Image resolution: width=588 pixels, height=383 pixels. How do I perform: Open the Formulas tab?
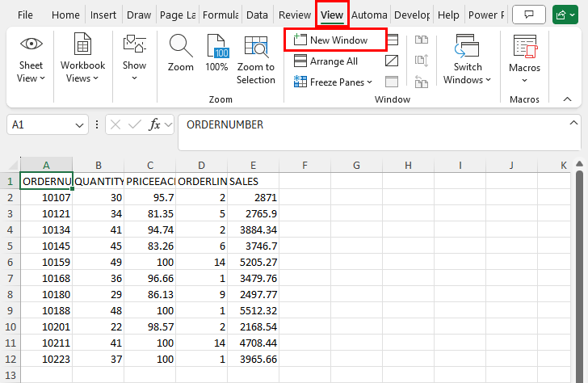[220, 15]
